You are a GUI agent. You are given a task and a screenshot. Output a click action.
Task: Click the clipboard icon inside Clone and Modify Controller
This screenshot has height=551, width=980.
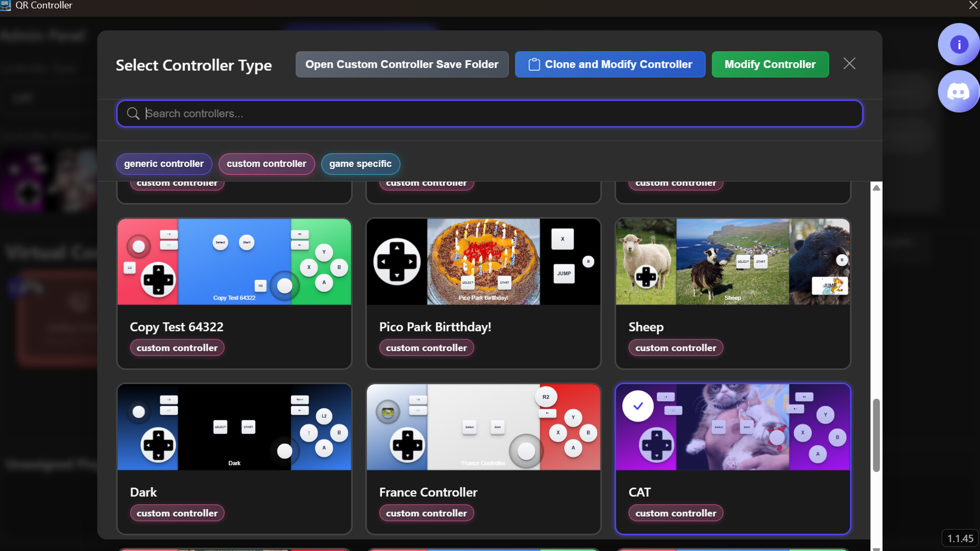point(534,64)
